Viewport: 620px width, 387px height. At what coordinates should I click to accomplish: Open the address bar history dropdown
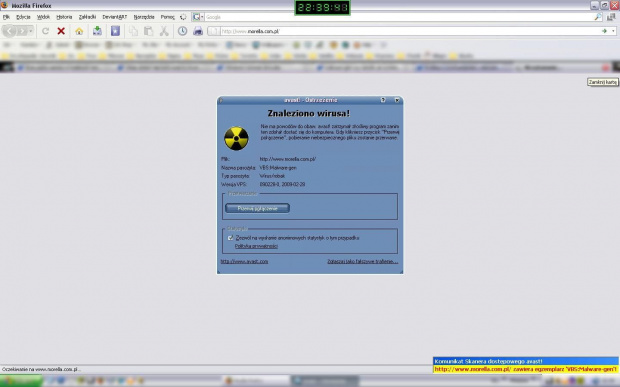coord(613,31)
